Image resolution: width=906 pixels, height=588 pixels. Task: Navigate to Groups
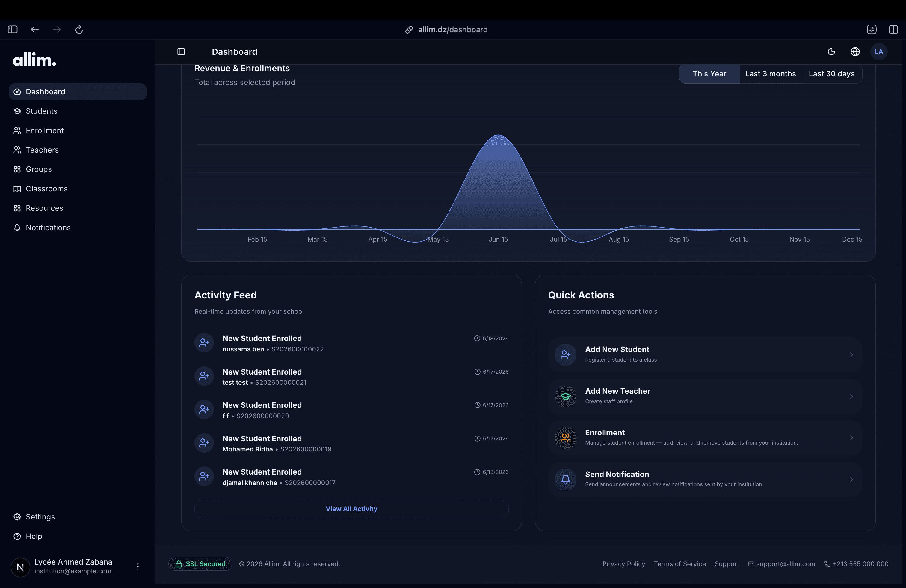[78, 169]
